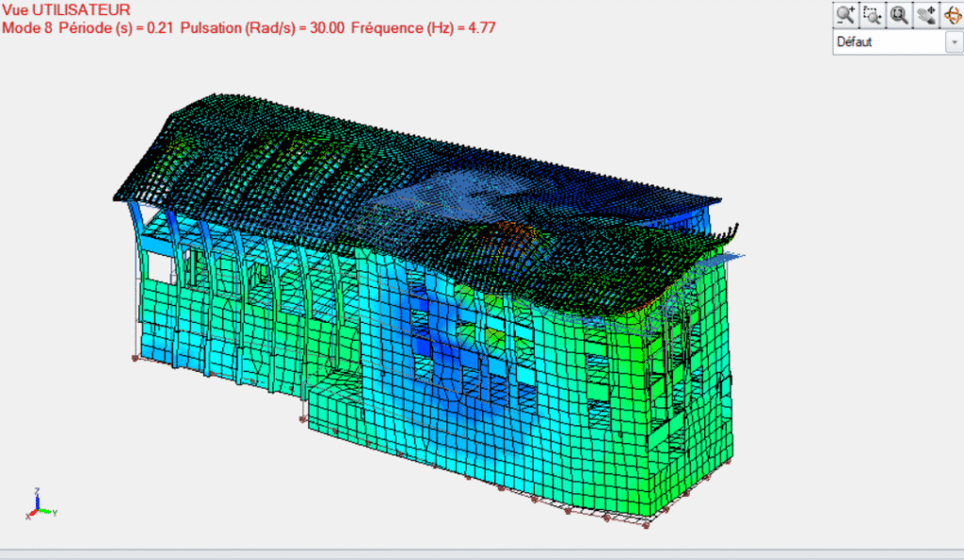Select the zoom window selection tool
Screen dimensions: 964x560
point(872,14)
